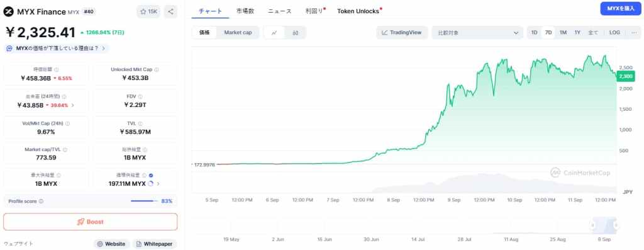Expand the 出来高 24h volume chevron
The width and height of the screenshot is (644, 250).
73,105
